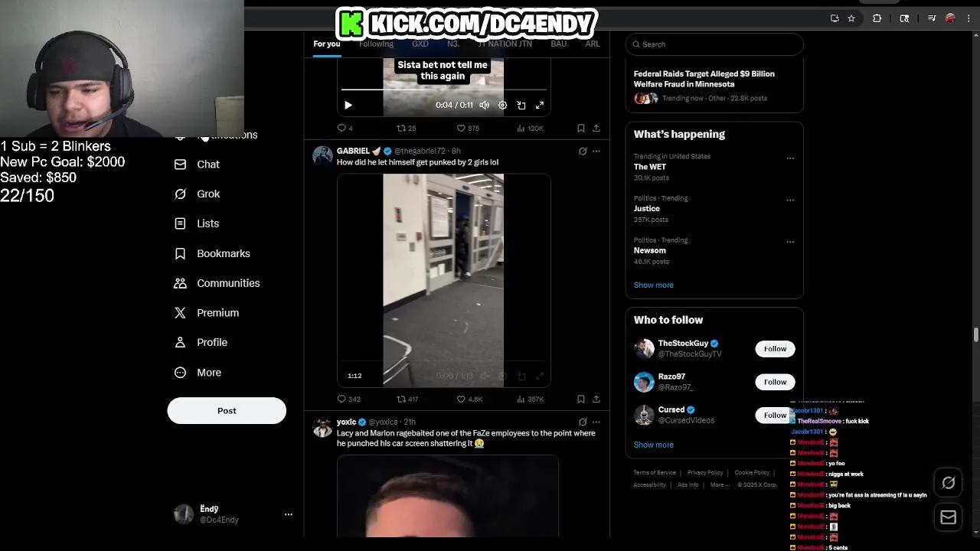Open more options on yoxic's post
980x551 pixels.
click(x=596, y=422)
